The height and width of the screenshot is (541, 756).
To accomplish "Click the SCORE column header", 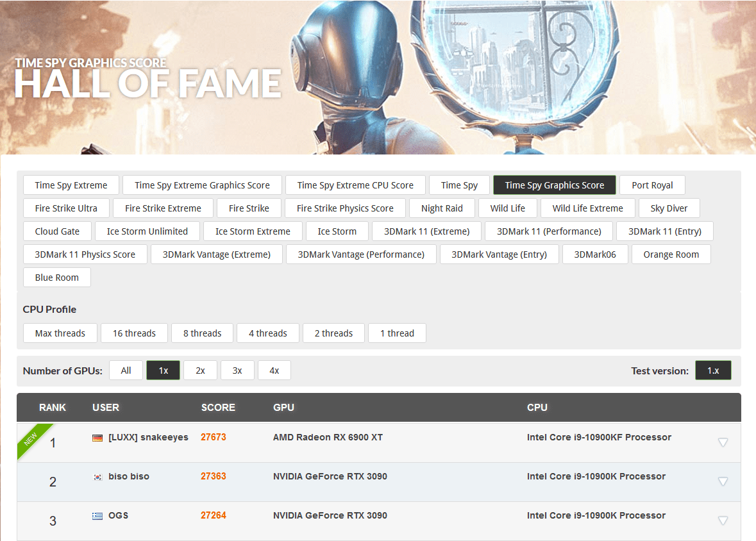I will click(x=218, y=408).
